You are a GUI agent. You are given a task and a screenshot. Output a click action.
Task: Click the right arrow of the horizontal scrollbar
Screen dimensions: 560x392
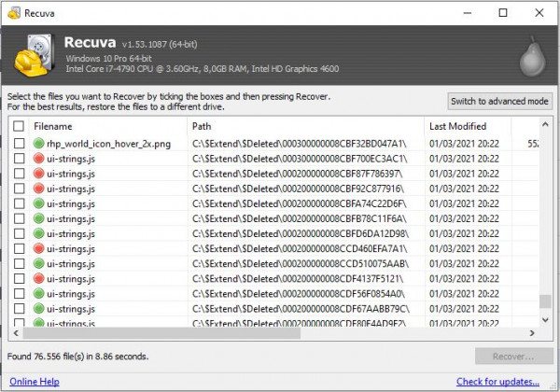point(532,333)
